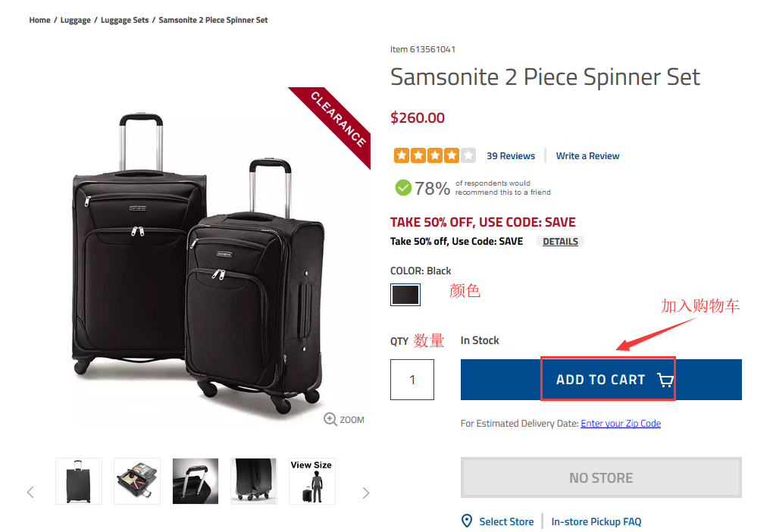
Task: Show previous thumbnails with left arrow
Action: (x=30, y=493)
